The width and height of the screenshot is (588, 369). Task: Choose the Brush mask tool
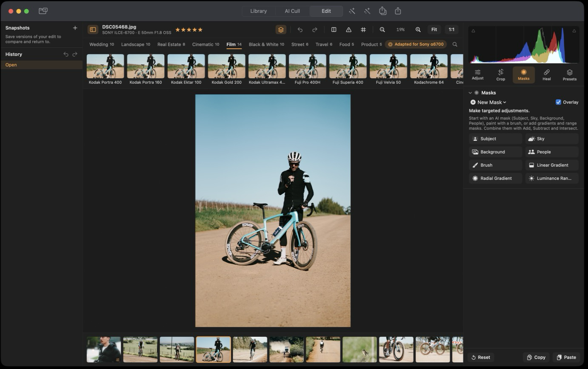(496, 165)
